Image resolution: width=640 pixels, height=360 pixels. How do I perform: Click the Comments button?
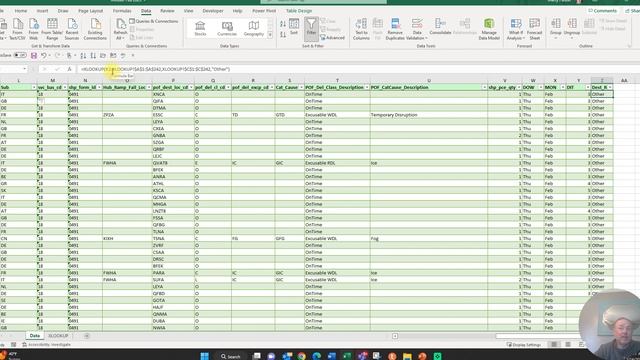click(603, 11)
